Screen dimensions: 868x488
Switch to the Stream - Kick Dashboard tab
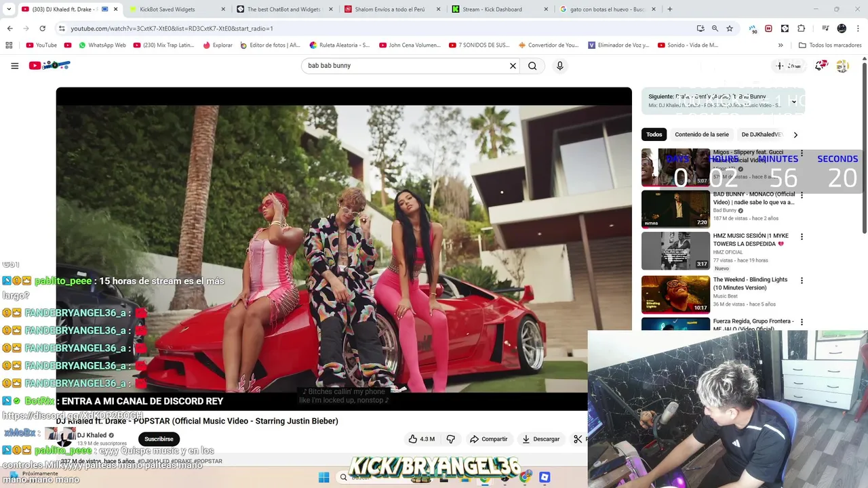[x=500, y=9]
